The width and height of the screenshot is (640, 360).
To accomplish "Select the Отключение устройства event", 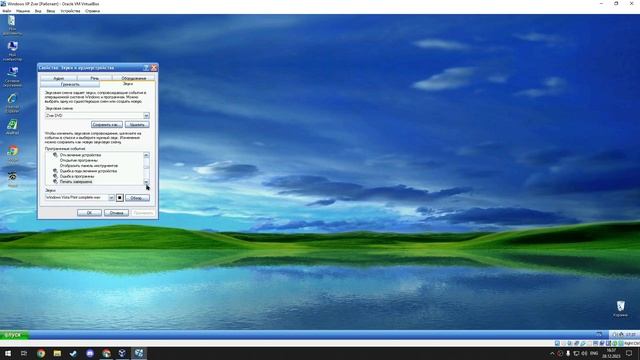I will coord(80,155).
